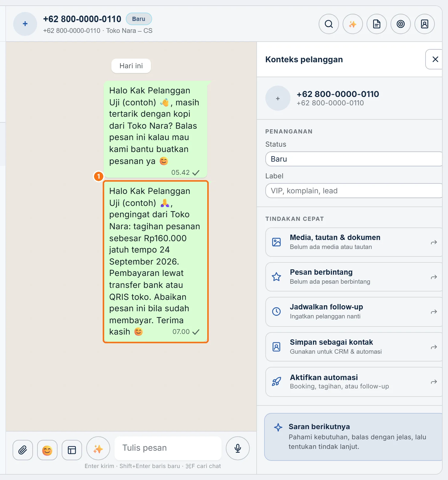Screen dimensions: 448x480
Task: Click the header contact avatar plus icon
Action: (x=25, y=24)
